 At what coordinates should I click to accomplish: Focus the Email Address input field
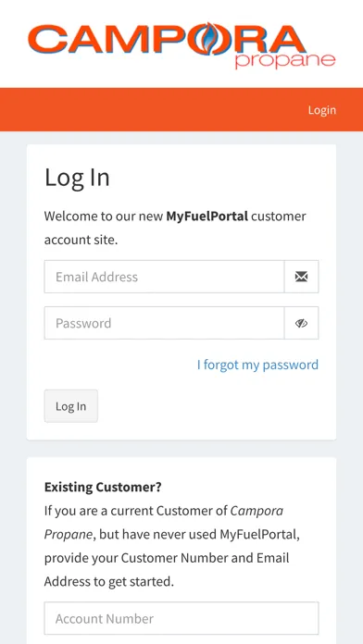[165, 277]
